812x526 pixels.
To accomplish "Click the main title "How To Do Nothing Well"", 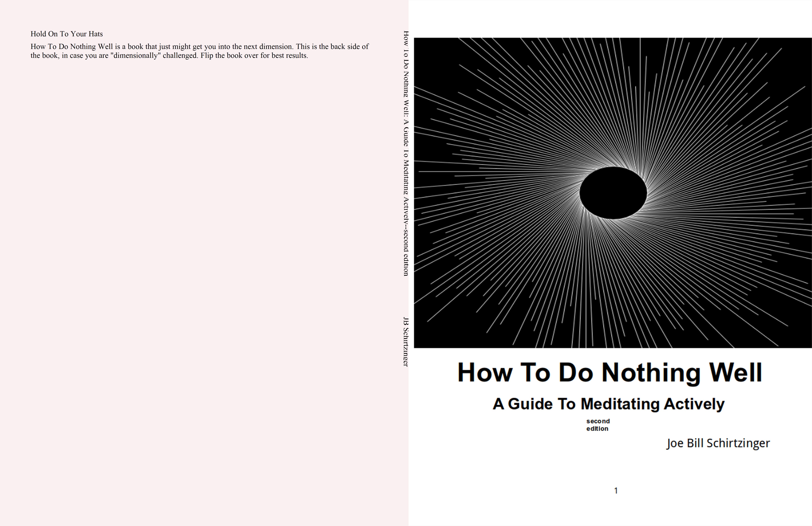I will pos(610,373).
